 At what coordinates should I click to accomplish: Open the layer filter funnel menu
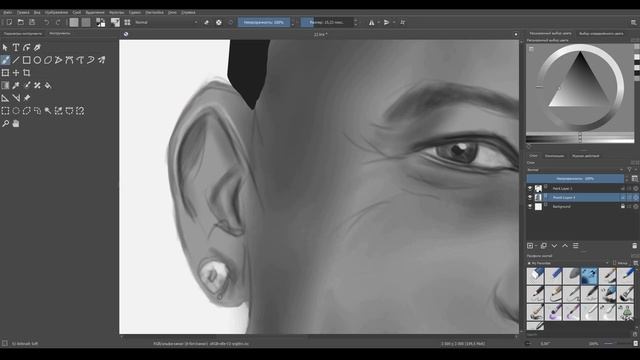629,170
